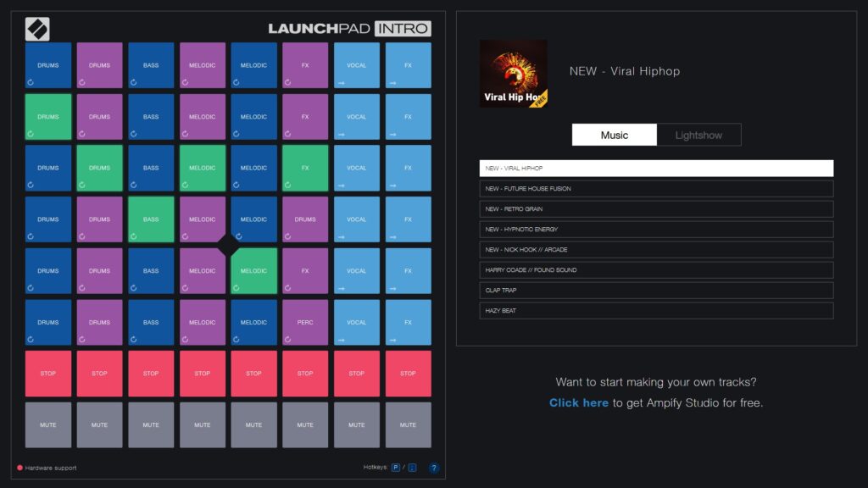Trigger the purple DRUMS pad in sixth column

coord(305,219)
